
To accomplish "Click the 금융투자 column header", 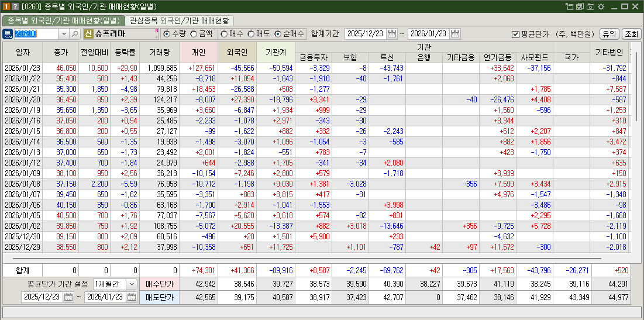I will [314, 57].
